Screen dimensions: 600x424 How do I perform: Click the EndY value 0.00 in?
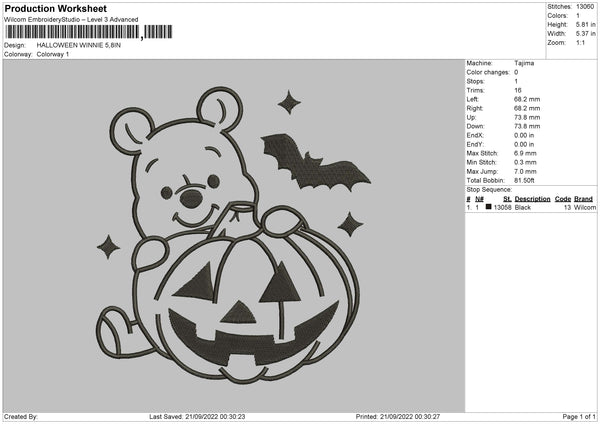pyautogui.click(x=524, y=144)
